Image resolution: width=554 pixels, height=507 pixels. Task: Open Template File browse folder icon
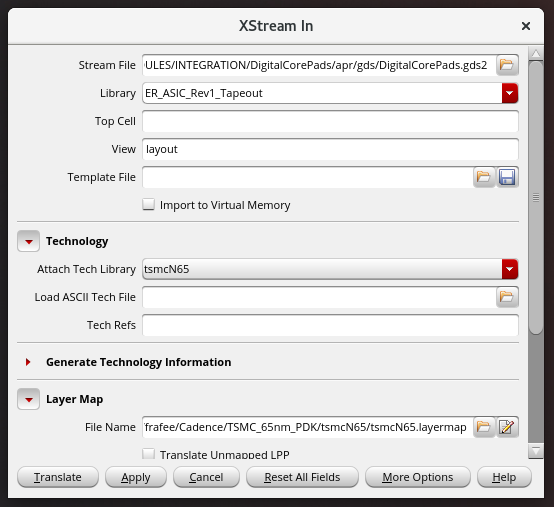(484, 177)
